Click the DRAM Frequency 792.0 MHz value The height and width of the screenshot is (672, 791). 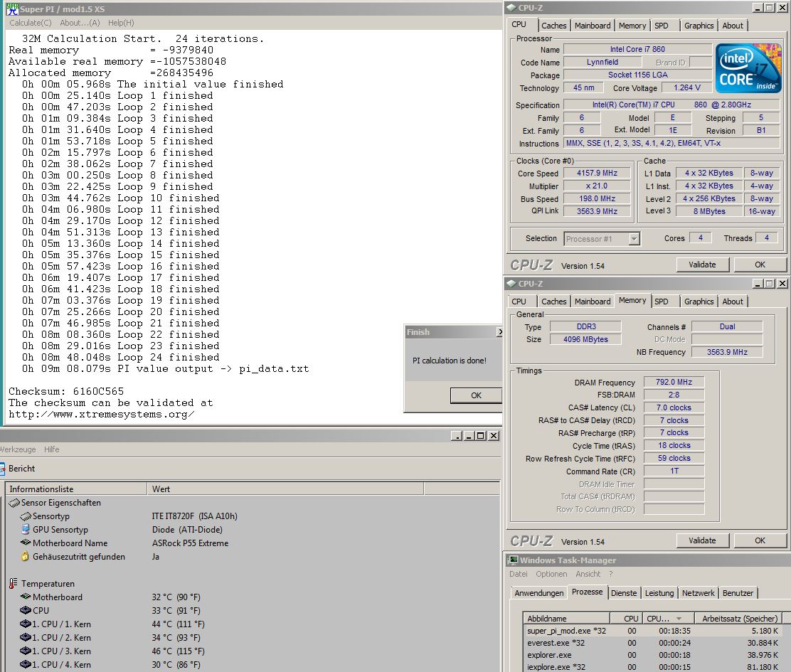click(674, 382)
